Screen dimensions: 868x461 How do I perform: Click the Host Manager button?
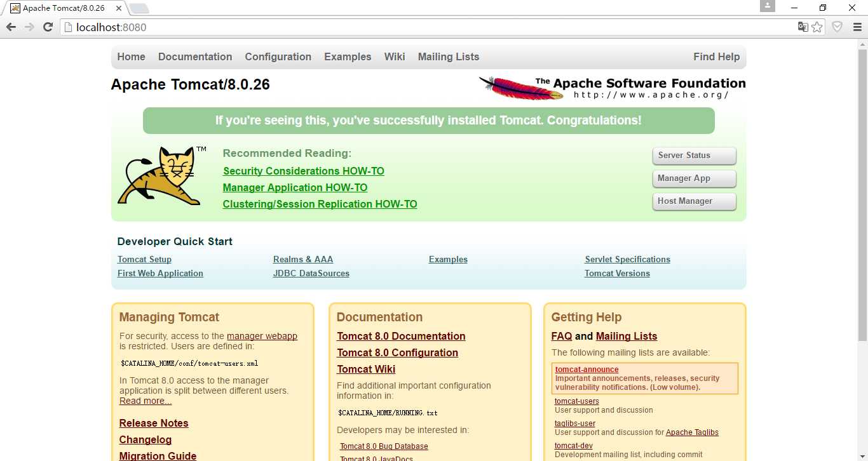coord(694,201)
